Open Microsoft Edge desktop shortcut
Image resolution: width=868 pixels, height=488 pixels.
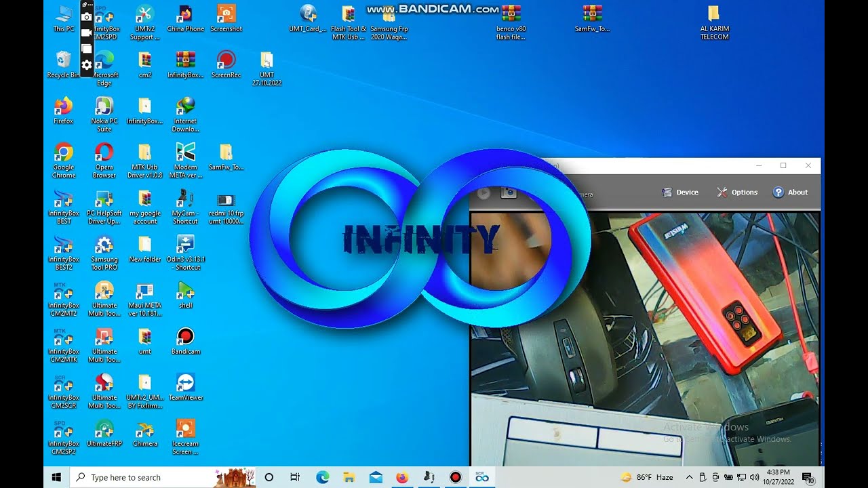click(104, 69)
